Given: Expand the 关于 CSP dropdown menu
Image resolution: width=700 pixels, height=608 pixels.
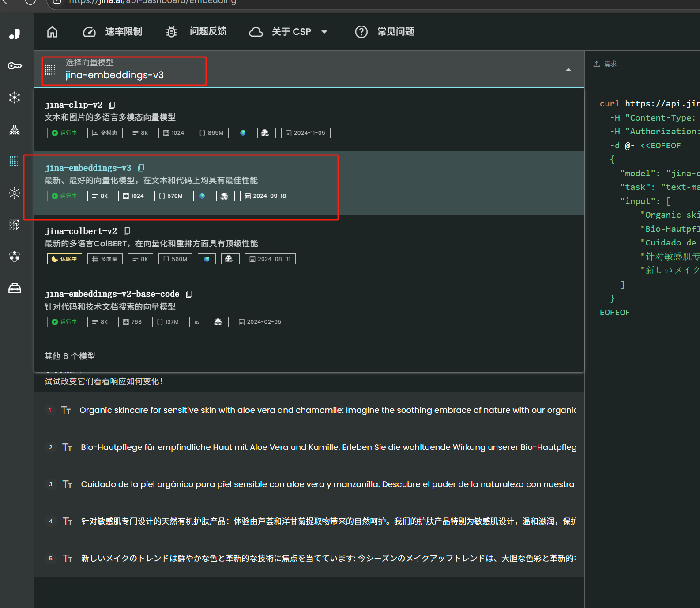Looking at the screenshot, I should (x=324, y=32).
